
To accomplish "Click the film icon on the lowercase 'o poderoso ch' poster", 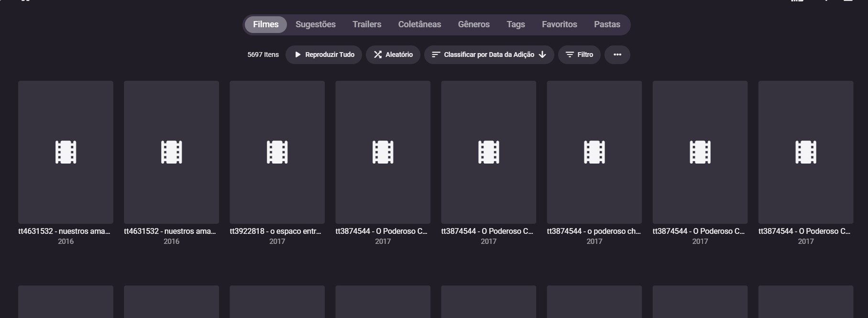I will pos(594,152).
